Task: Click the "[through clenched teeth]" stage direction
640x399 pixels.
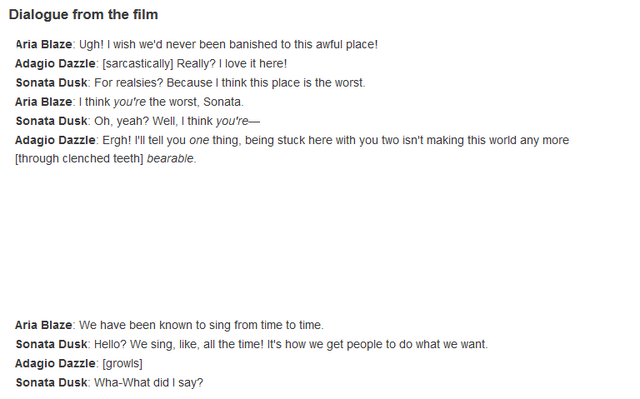Action: coord(79,158)
